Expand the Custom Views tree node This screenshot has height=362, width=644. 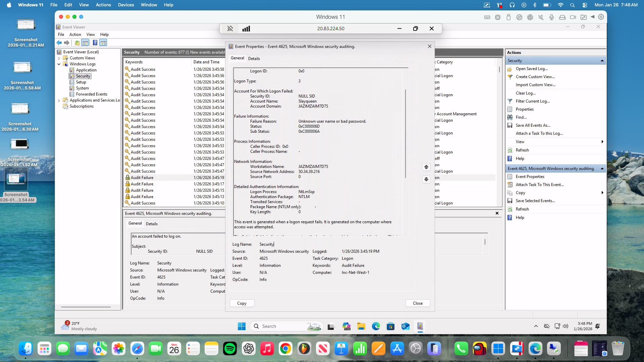tap(59, 58)
